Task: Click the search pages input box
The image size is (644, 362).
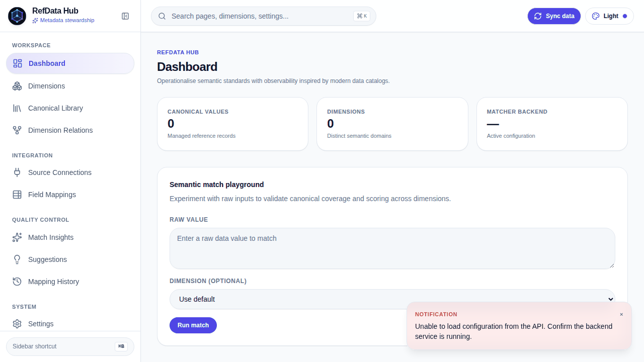Action: click(x=264, y=16)
